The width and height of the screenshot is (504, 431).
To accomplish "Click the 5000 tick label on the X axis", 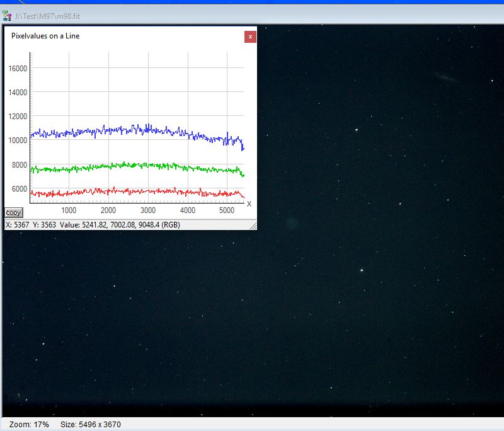I will pos(227,210).
